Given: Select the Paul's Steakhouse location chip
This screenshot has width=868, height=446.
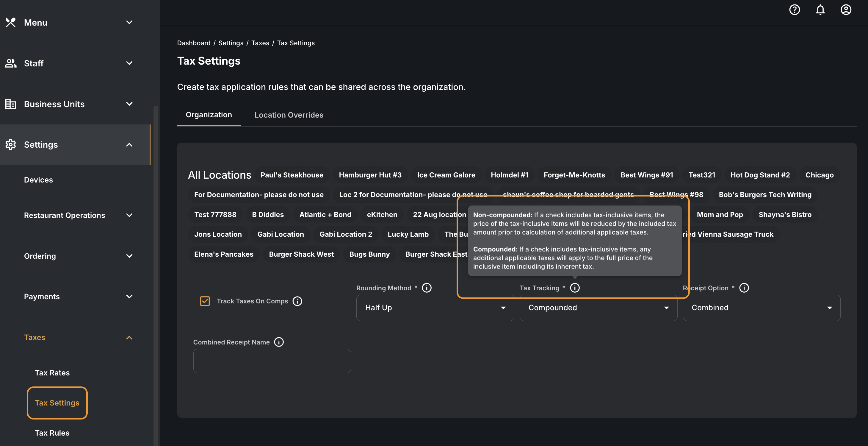Looking at the screenshot, I should click(x=292, y=175).
